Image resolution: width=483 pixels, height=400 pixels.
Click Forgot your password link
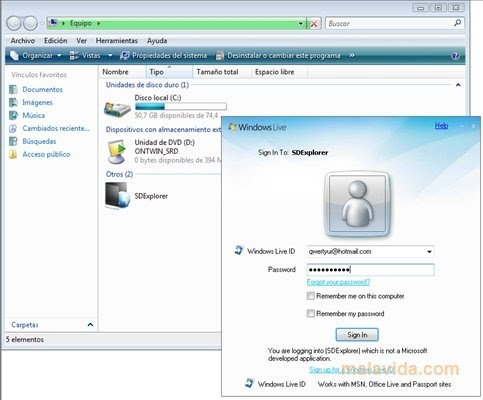pos(338,282)
